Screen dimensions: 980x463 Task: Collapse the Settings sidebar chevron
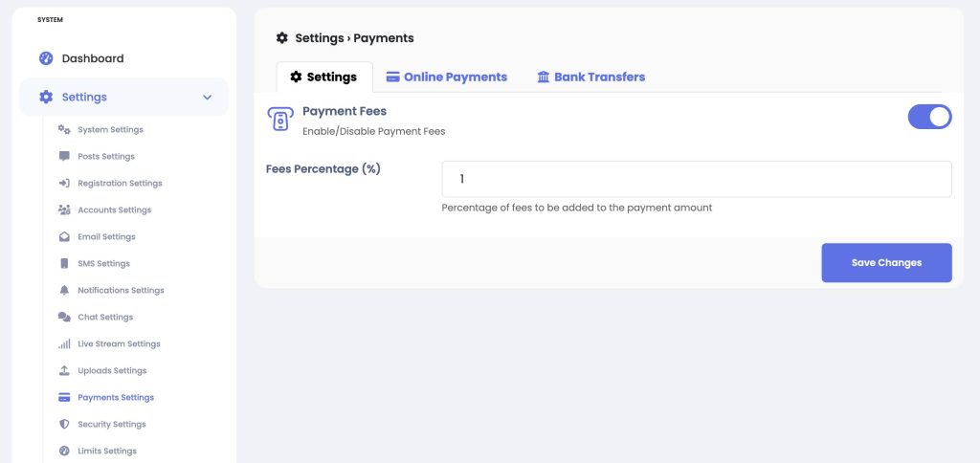207,97
